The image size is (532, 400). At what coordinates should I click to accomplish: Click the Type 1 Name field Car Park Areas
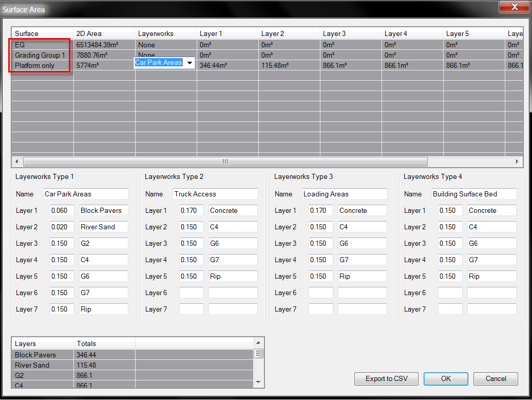point(86,194)
